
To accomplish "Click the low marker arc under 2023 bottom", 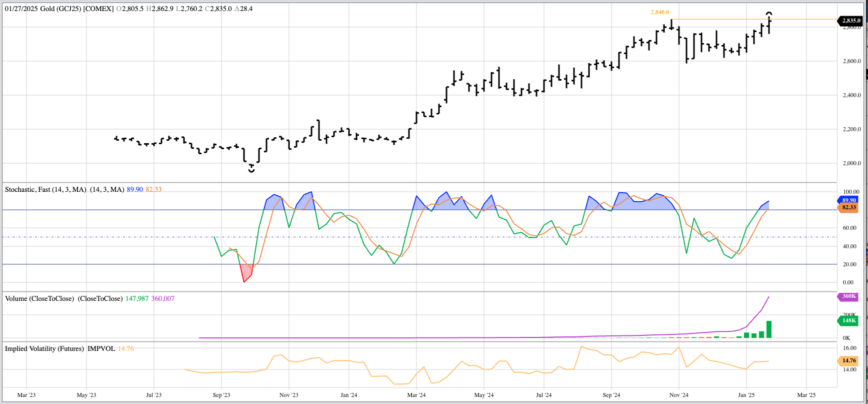I will 251,171.
